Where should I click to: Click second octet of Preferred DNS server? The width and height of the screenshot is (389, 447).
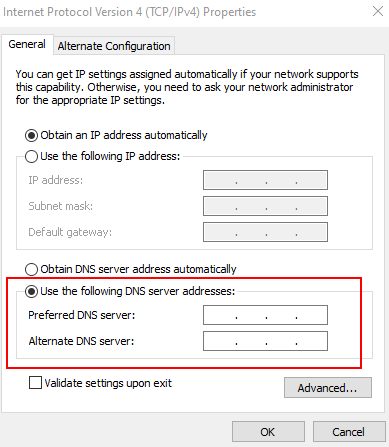pos(251,315)
